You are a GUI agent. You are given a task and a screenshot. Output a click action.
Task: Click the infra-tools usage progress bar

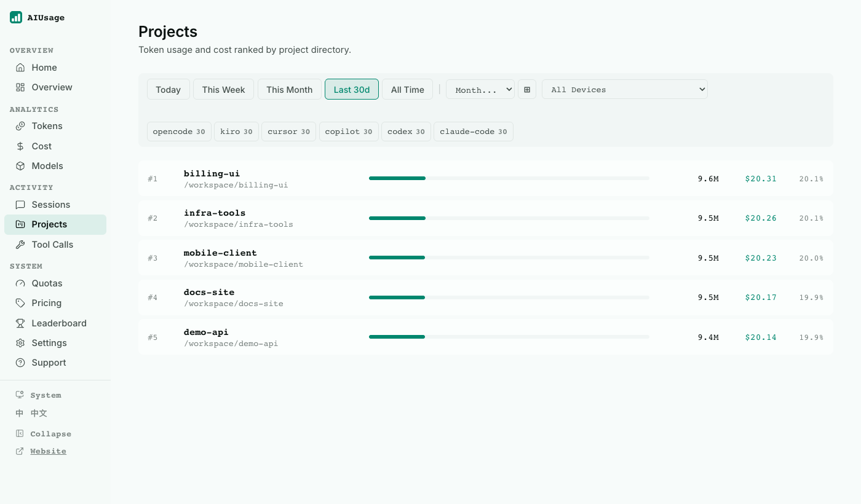pos(509,218)
